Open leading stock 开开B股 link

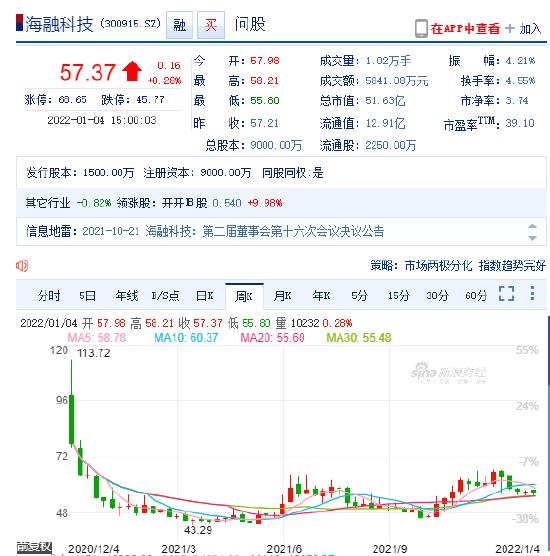[184, 203]
